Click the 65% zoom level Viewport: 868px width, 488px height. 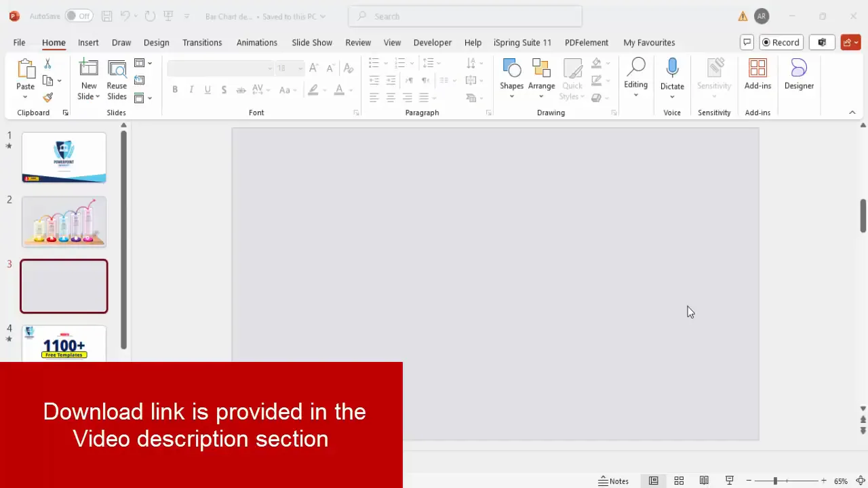coord(841,481)
